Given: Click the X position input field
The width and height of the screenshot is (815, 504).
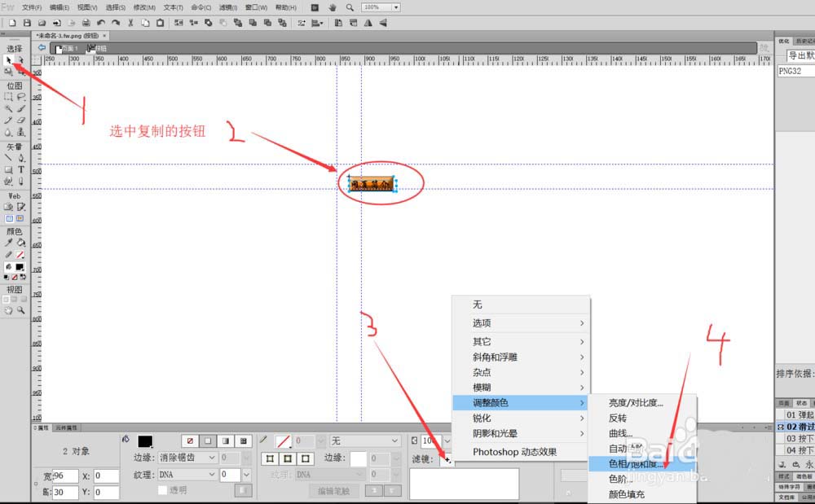Looking at the screenshot, I should point(106,476).
